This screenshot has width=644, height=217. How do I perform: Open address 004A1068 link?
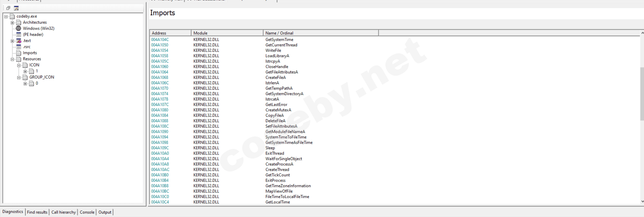(x=159, y=77)
